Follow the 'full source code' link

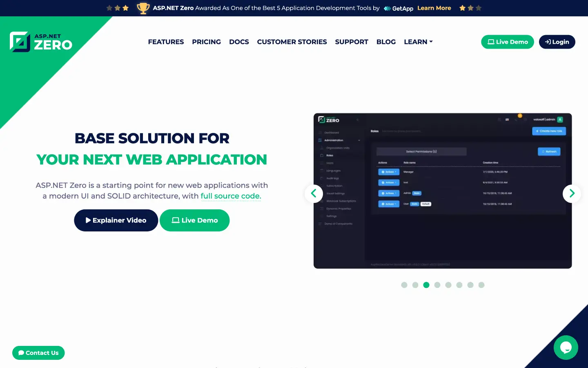point(231,196)
